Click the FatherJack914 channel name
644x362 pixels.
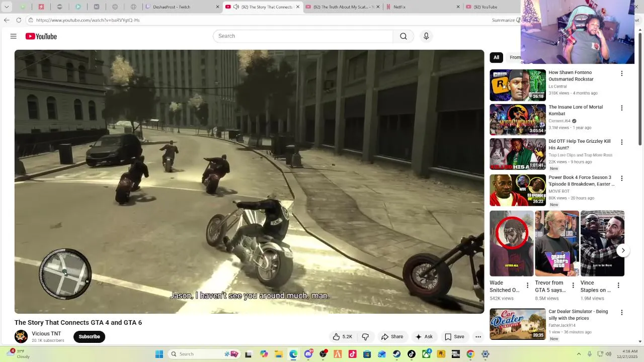[562, 325]
